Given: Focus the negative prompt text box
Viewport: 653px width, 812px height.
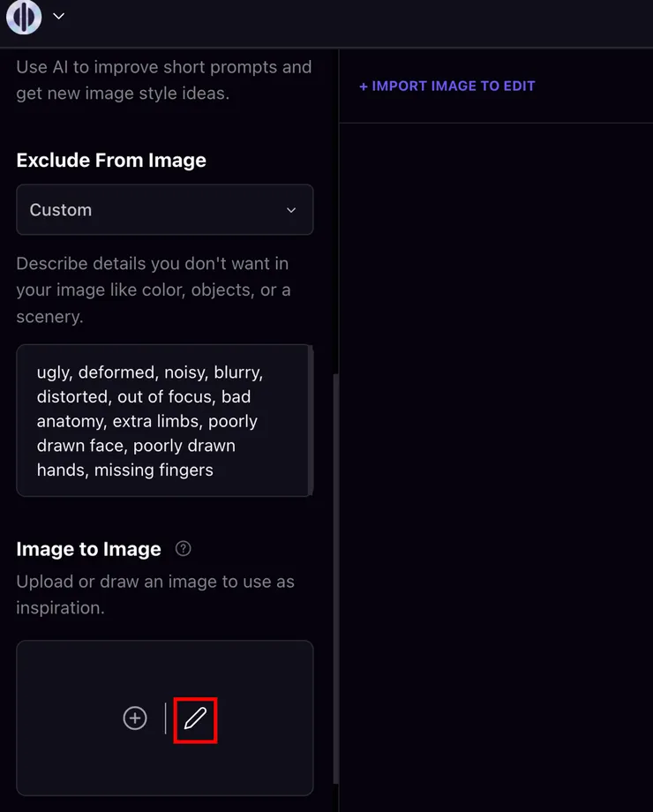Looking at the screenshot, I should pos(164,421).
